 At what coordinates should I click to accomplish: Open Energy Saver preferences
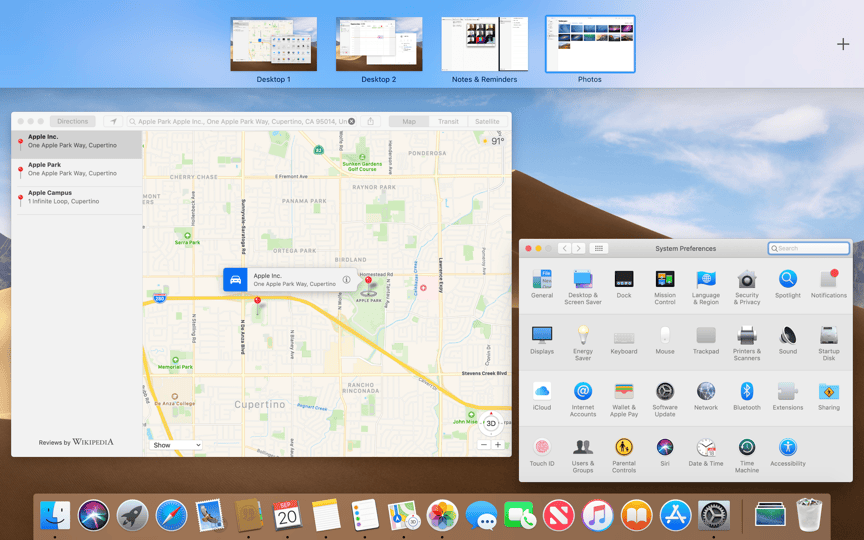(582, 343)
